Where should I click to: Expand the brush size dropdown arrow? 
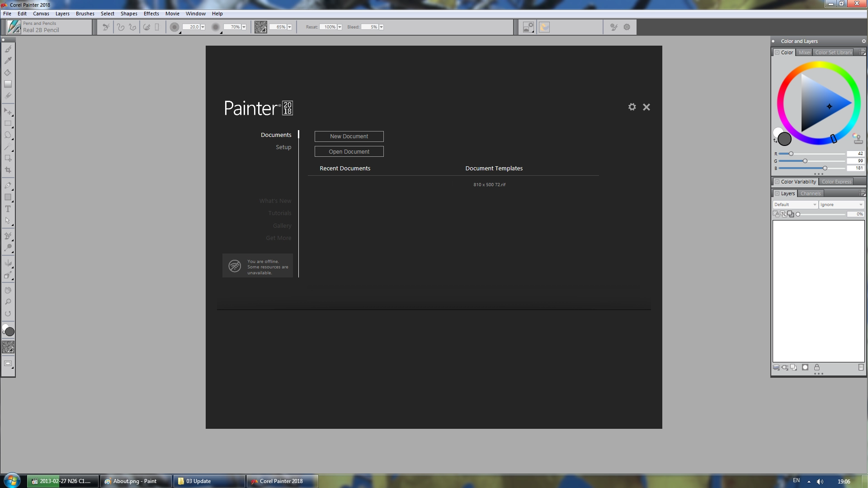(203, 27)
